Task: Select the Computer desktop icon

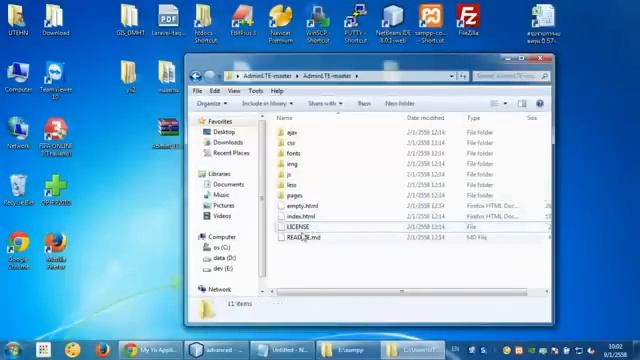Action: (x=18, y=78)
